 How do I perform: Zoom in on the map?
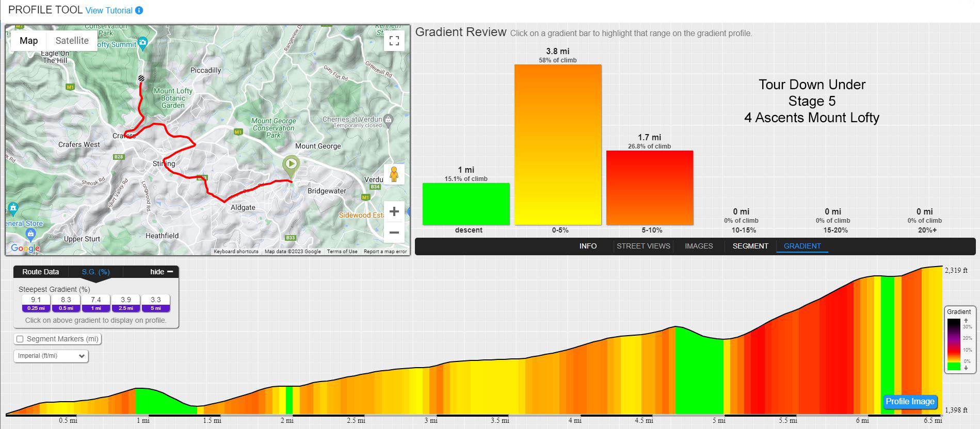click(394, 211)
